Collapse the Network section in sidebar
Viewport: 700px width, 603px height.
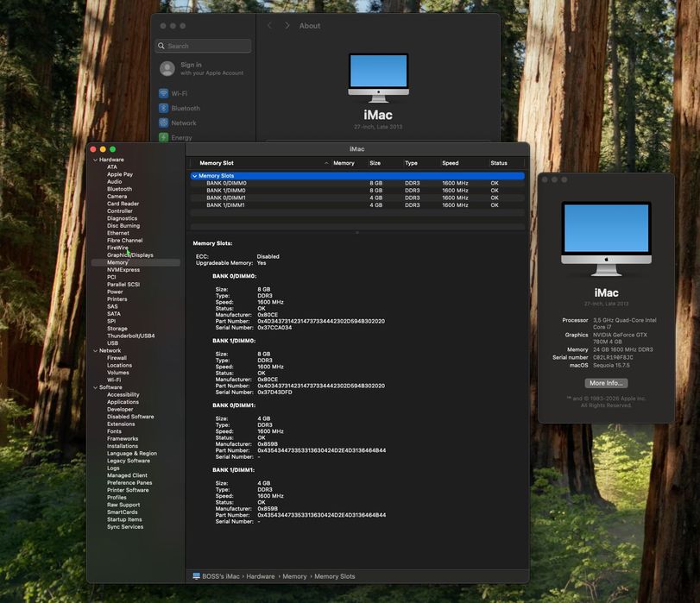(95, 351)
